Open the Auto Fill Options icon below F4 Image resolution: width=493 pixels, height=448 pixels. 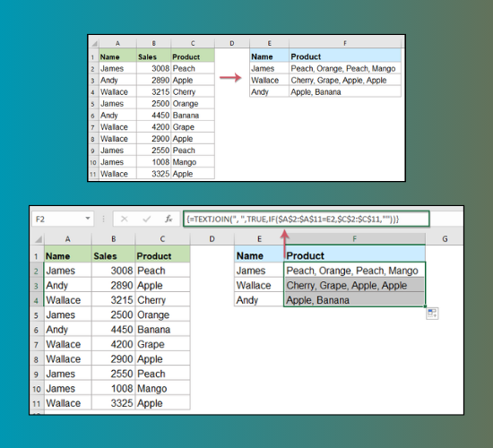[x=432, y=314]
